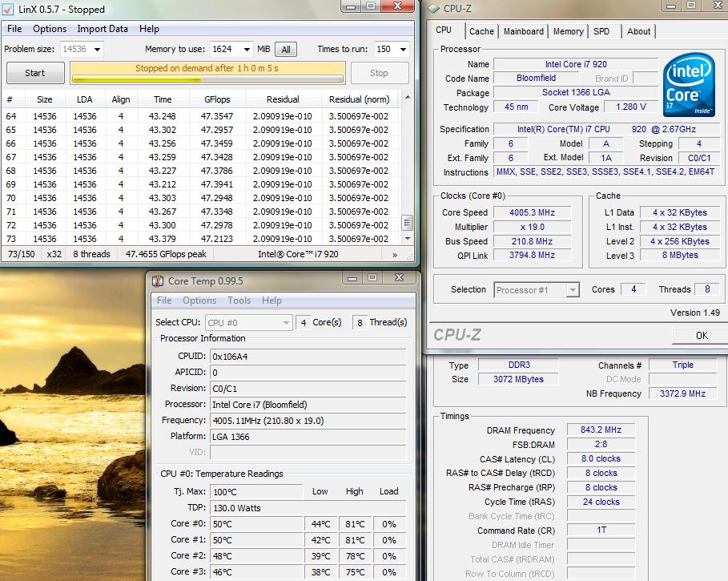Toggle the All memory button in LinX
Image resolution: width=728 pixels, height=581 pixels.
pos(286,50)
